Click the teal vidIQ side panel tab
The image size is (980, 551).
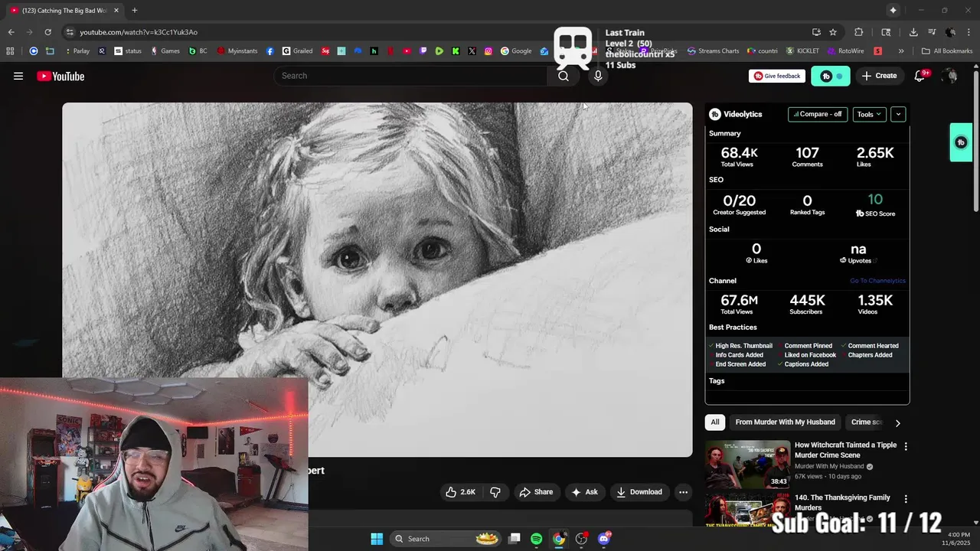coord(961,142)
